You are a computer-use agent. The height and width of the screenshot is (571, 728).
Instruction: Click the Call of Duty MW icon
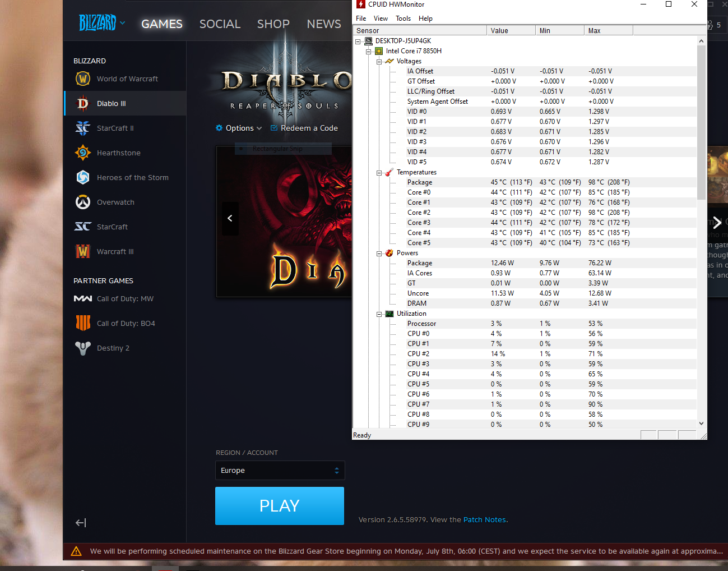pyautogui.click(x=83, y=298)
